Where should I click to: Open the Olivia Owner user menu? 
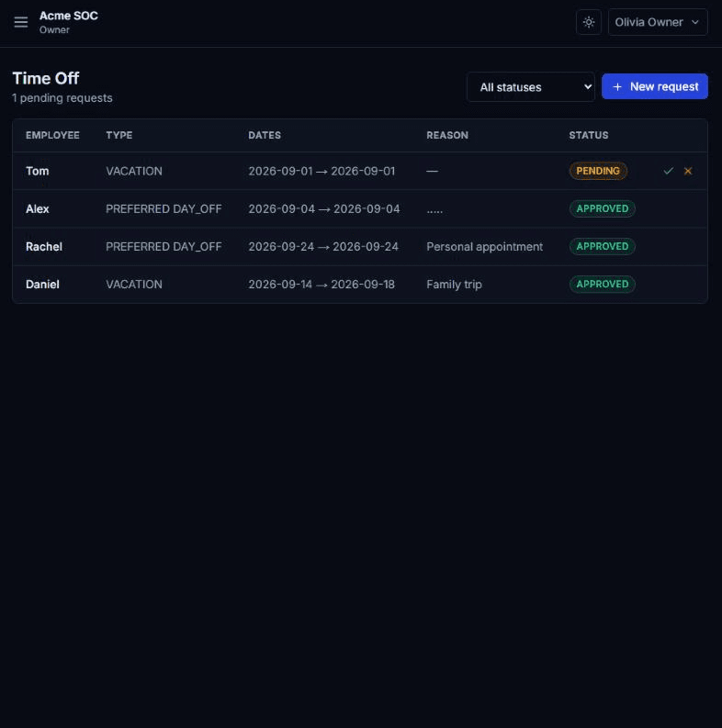tap(658, 22)
